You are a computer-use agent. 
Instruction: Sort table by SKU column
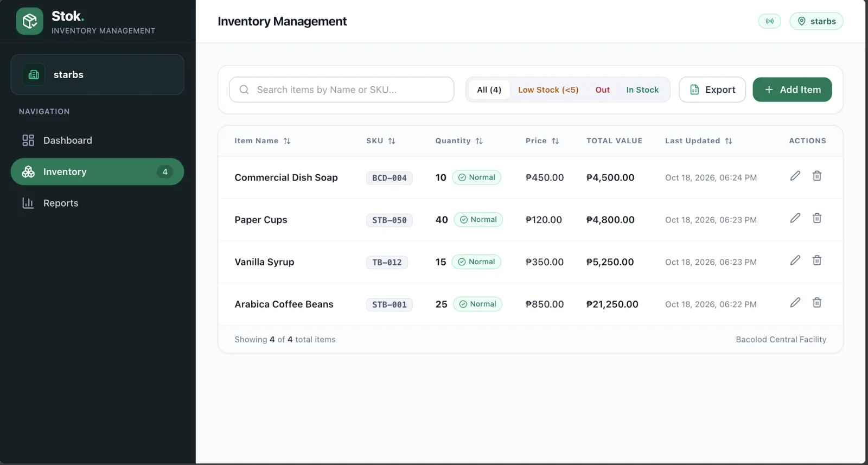point(381,141)
